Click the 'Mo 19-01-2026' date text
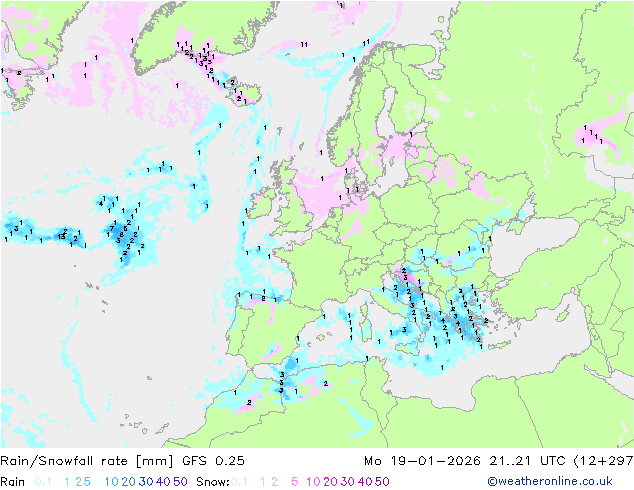Viewport: 634px width, 490px height. tap(422, 460)
